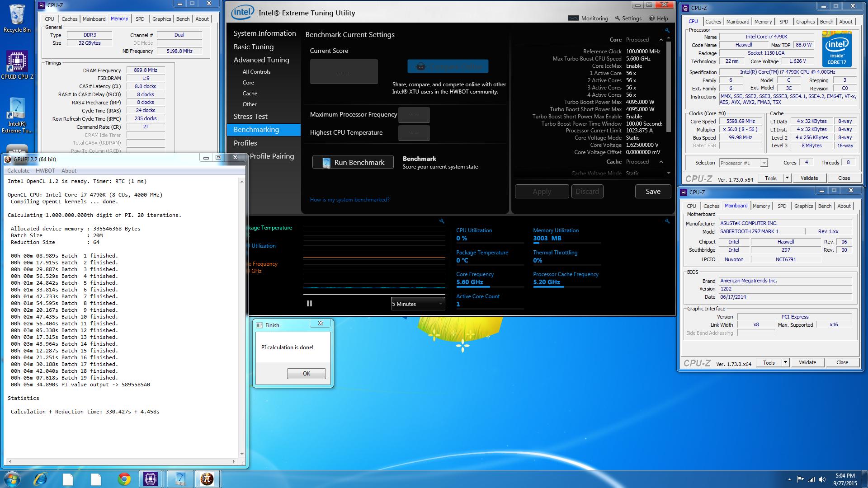This screenshot has width=868, height=488.
Task: Select Cache under Advanced Tuning
Action: click(x=250, y=94)
